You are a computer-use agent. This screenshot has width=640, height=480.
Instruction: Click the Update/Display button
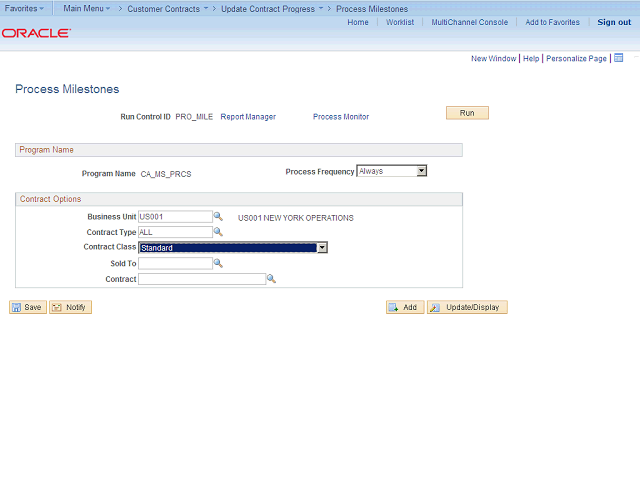click(467, 307)
